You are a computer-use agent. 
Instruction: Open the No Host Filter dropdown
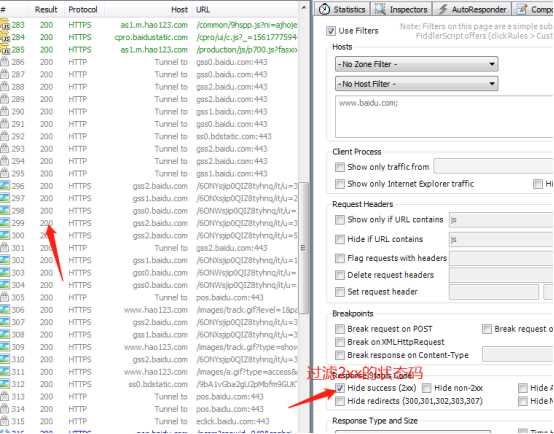[416, 84]
